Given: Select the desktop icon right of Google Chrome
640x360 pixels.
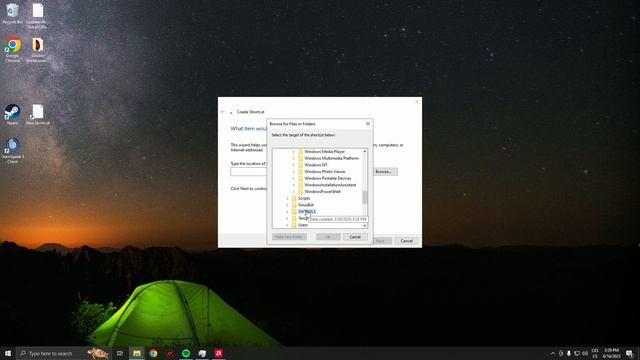Looking at the screenshot, I should 37,50.
